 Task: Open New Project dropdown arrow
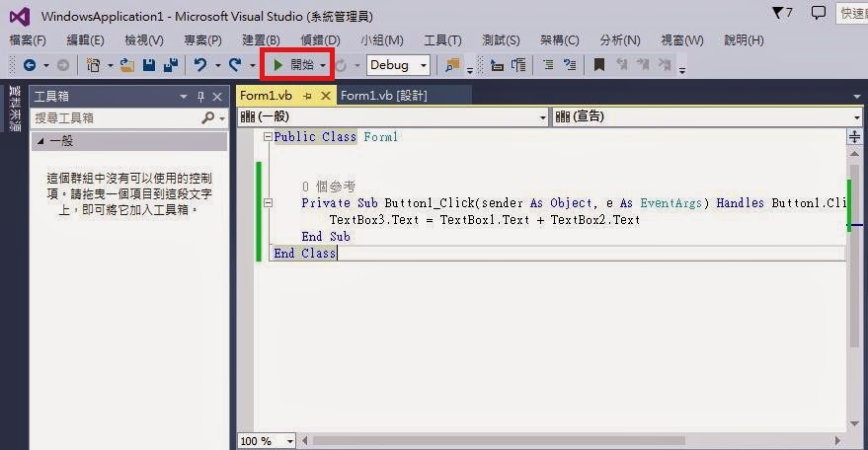click(110, 66)
